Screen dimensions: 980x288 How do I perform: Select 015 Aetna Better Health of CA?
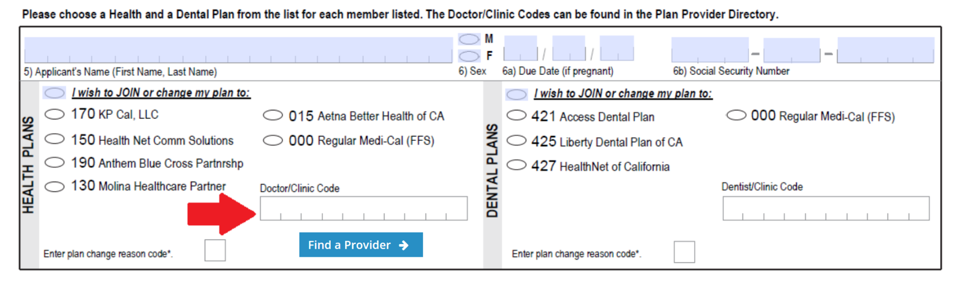click(x=273, y=115)
